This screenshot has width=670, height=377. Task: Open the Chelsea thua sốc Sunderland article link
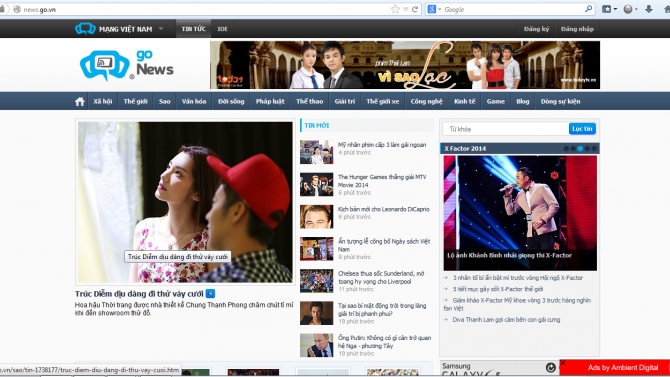pyautogui.click(x=381, y=277)
